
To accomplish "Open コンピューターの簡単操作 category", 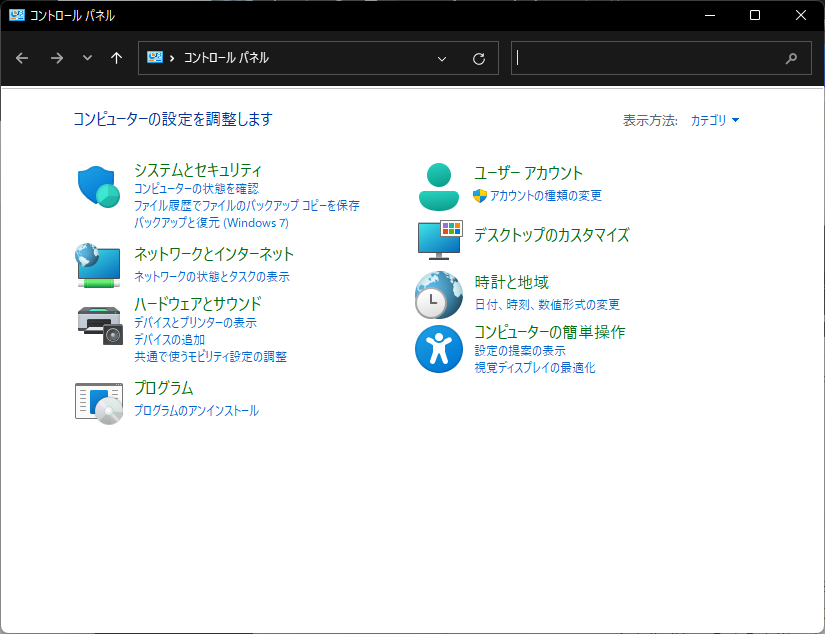I will point(550,332).
